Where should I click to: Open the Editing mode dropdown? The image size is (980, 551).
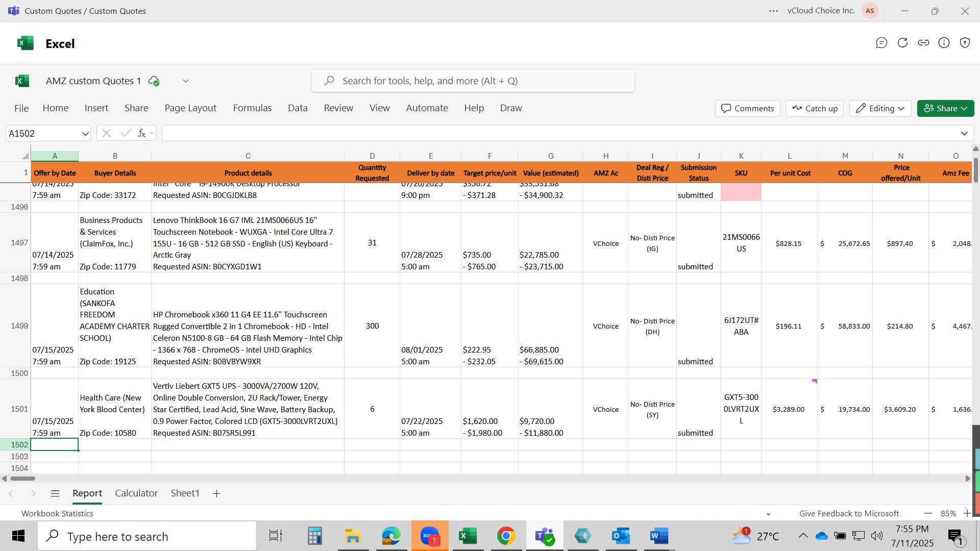pos(880,108)
